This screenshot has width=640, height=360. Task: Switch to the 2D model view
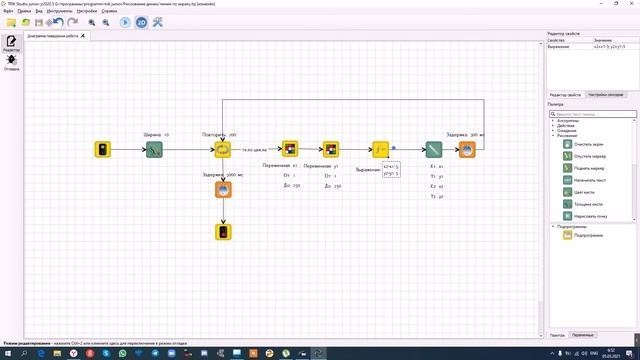pos(142,22)
